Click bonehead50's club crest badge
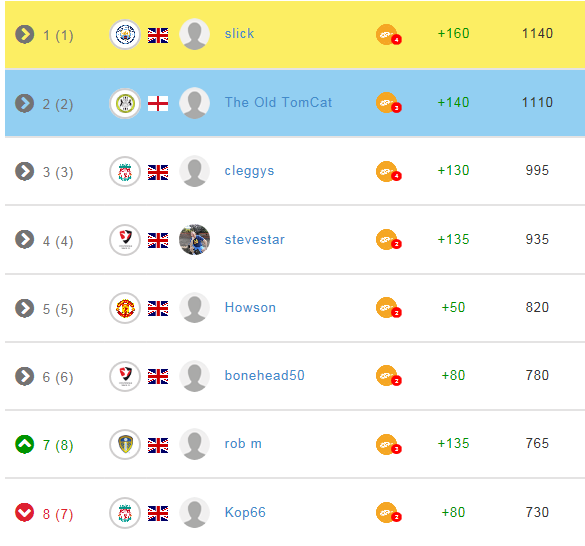The image size is (585, 546). pos(125,376)
